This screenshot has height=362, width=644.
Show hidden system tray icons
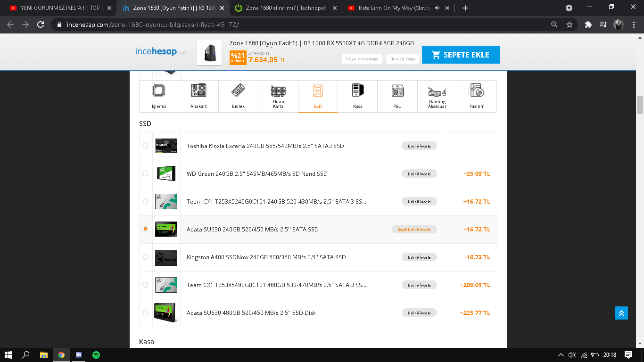561,355
